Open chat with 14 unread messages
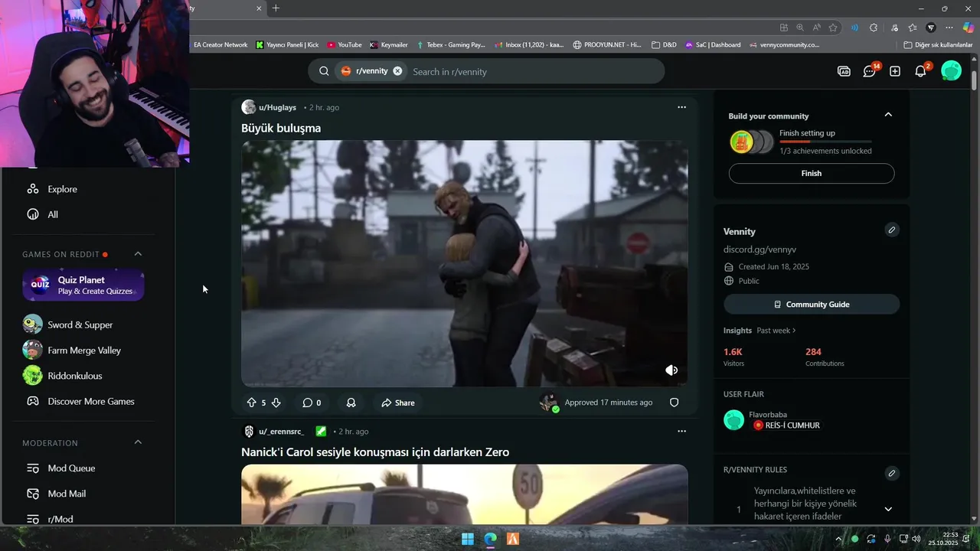This screenshot has width=980, height=551. (870, 71)
